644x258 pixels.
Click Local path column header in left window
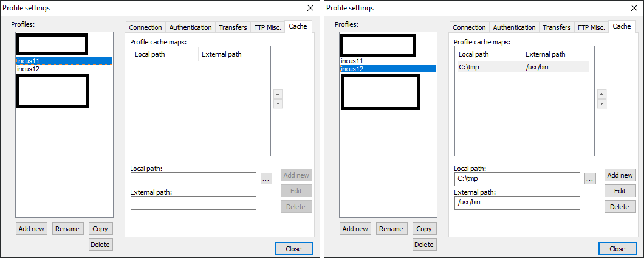(165, 54)
